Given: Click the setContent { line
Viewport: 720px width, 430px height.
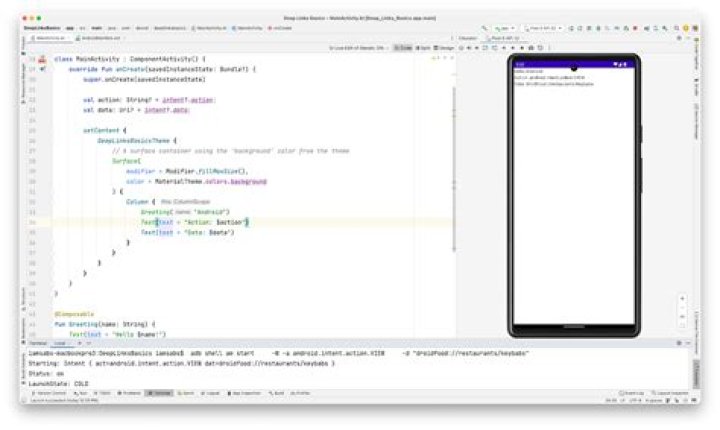Looking at the screenshot, I should (105, 131).
